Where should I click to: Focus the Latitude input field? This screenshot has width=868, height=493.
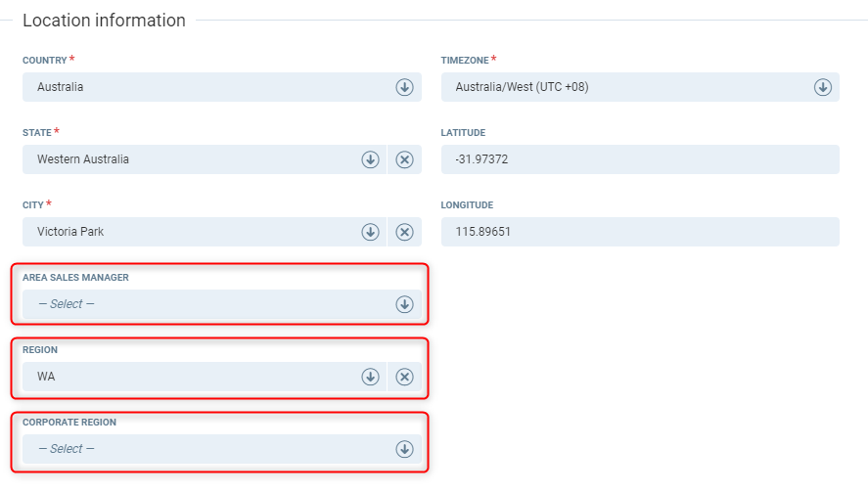pos(640,159)
